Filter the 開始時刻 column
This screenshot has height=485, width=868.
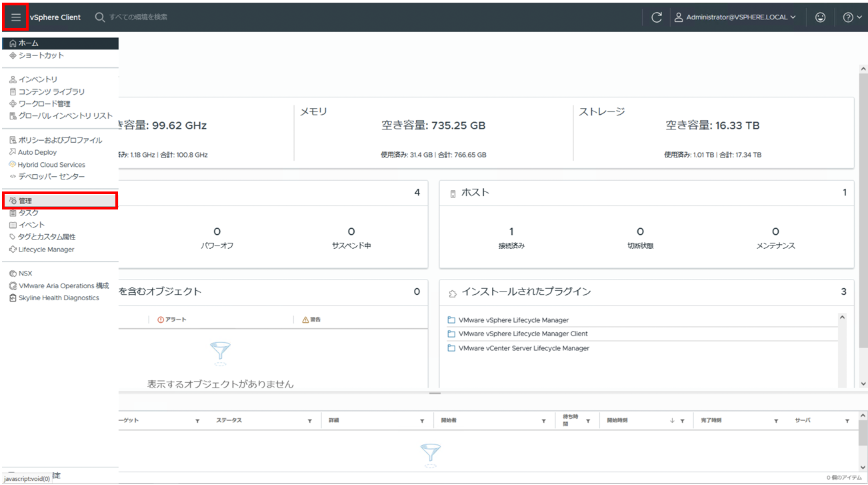pyautogui.click(x=684, y=421)
